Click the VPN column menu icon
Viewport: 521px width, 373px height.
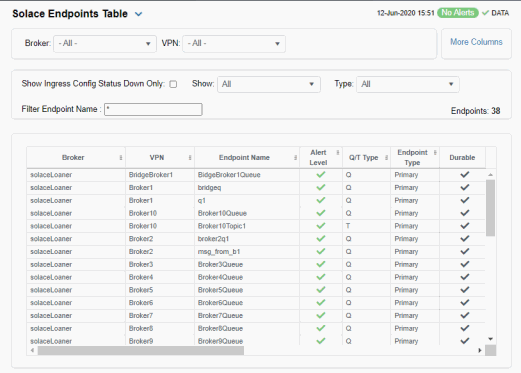(190, 158)
